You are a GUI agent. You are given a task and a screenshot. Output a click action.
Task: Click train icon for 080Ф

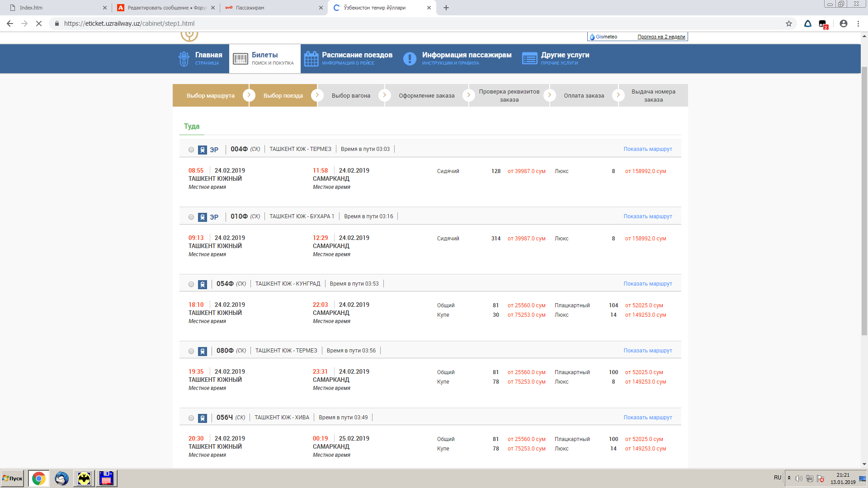point(203,351)
